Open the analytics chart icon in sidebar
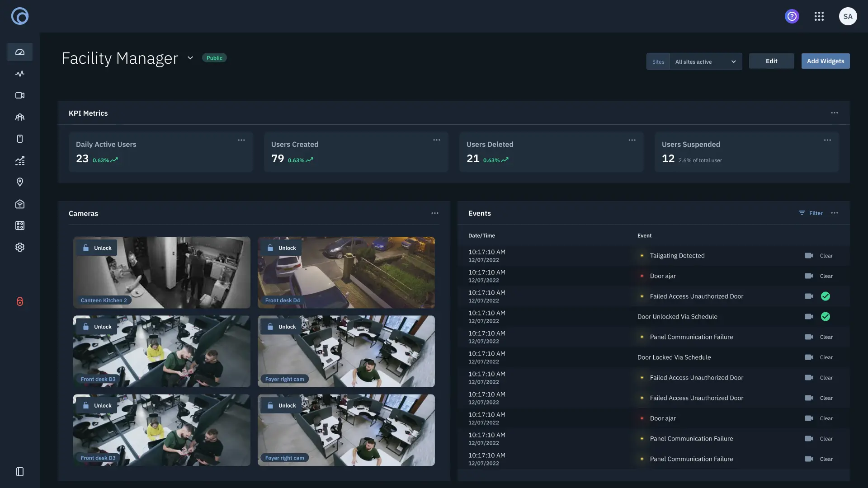This screenshot has height=488, width=868. coord(20,160)
